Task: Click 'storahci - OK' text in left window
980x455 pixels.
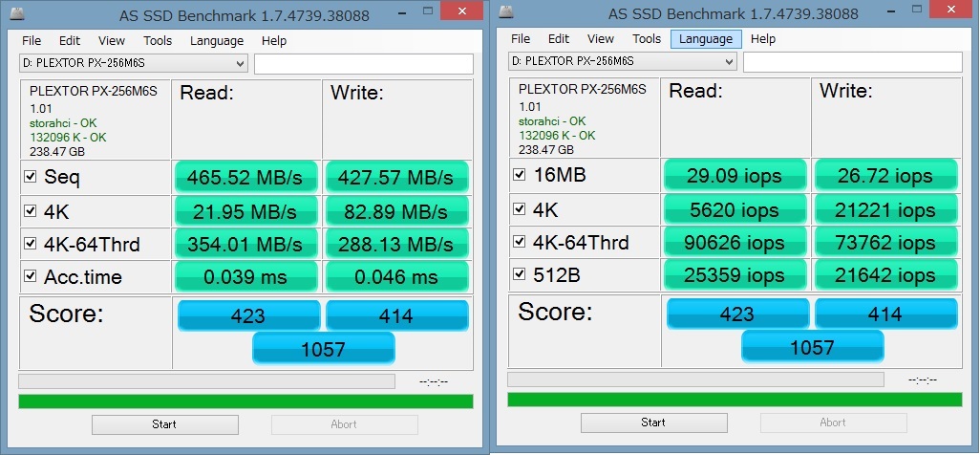Action: pyautogui.click(x=63, y=123)
